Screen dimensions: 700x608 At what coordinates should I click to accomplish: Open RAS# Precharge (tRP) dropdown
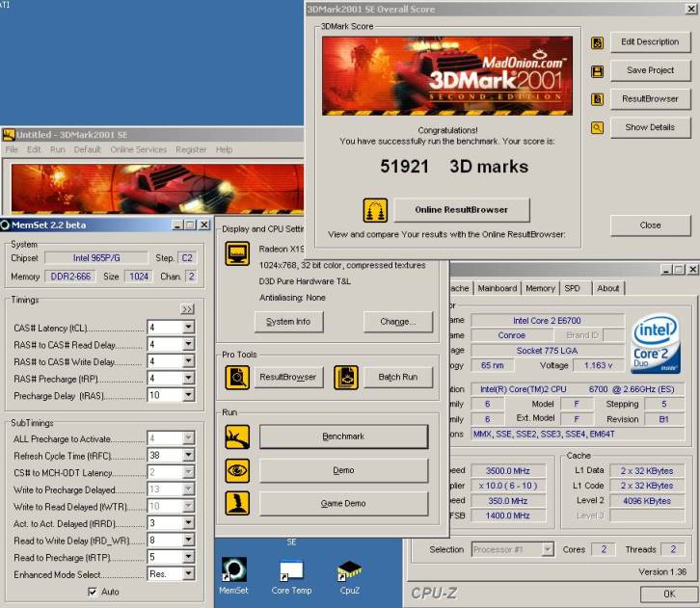pos(188,379)
